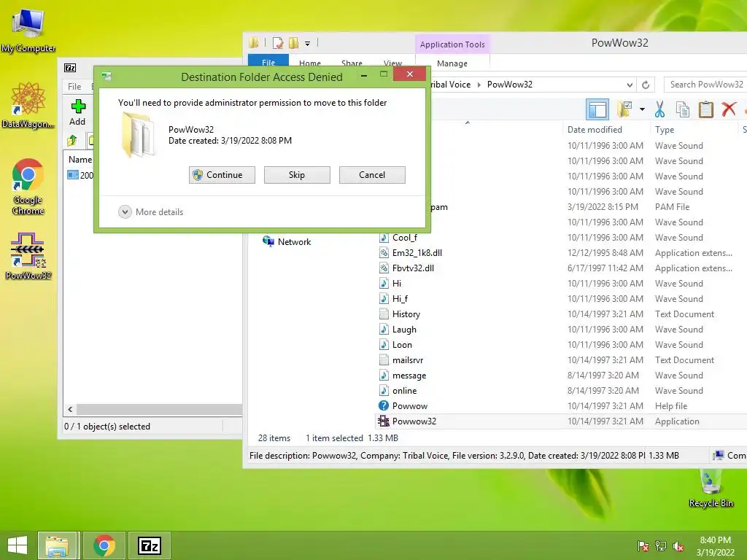
Task: Open Share tab in Explorer ribbon
Action: coord(352,63)
